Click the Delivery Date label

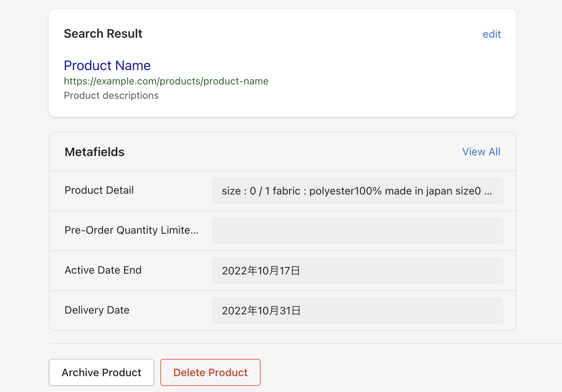point(97,310)
